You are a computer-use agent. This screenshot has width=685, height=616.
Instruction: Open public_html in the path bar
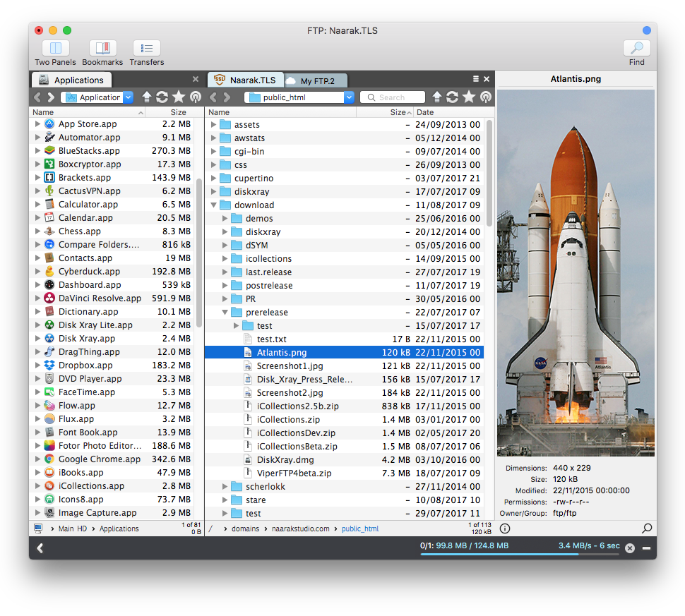(x=360, y=529)
